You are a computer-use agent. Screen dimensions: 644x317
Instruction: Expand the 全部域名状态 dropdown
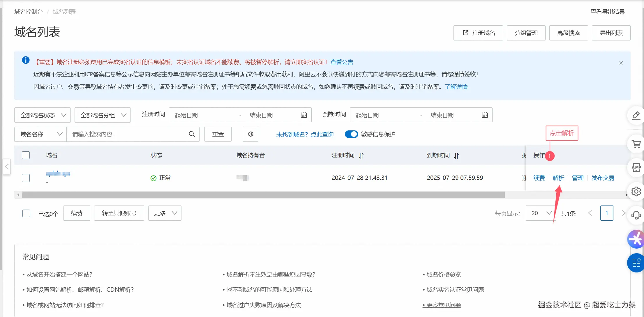point(43,115)
